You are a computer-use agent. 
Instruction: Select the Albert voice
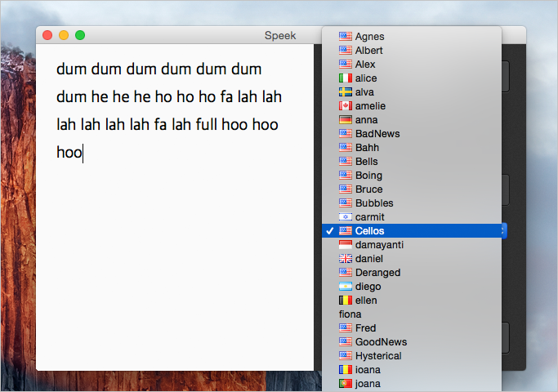(x=412, y=50)
